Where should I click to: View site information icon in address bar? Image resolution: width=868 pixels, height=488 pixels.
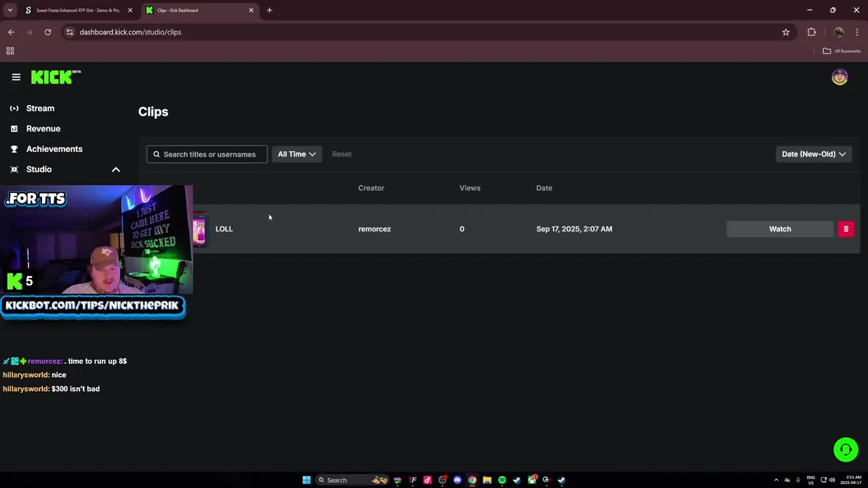(69, 32)
